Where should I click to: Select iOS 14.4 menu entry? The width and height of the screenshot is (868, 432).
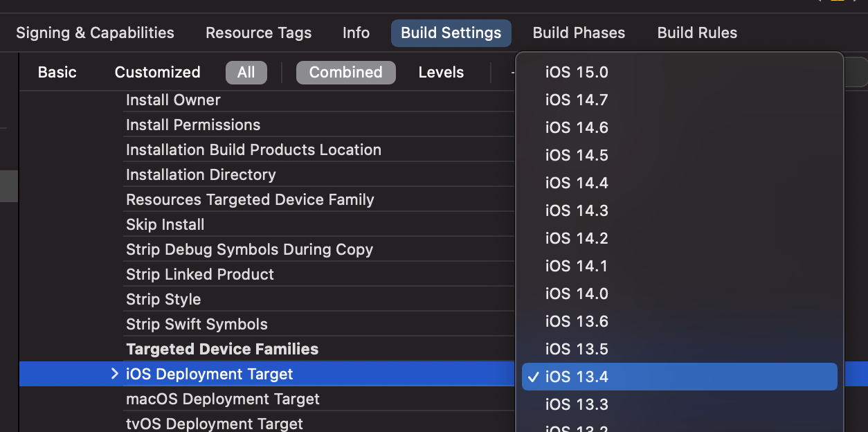tap(679, 183)
